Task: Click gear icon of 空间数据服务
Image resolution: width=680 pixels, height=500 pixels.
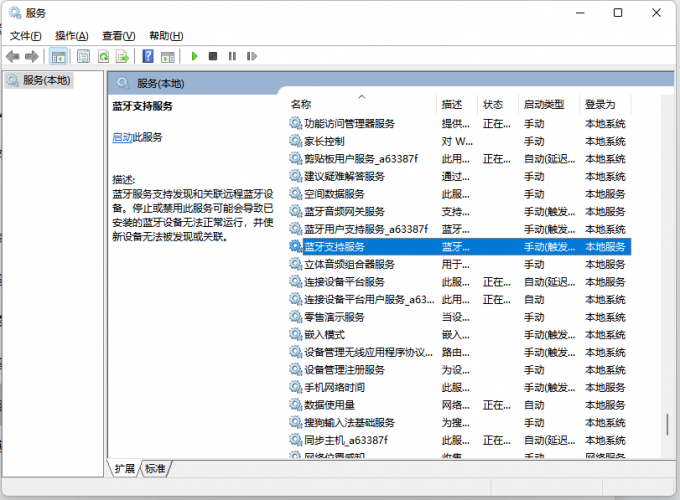Action: tap(295, 194)
